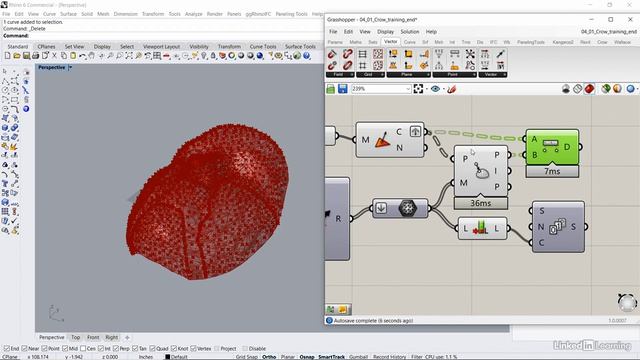Click the Rhino Help question mark icon
This screenshot has height=360, width=640.
pos(306,56)
